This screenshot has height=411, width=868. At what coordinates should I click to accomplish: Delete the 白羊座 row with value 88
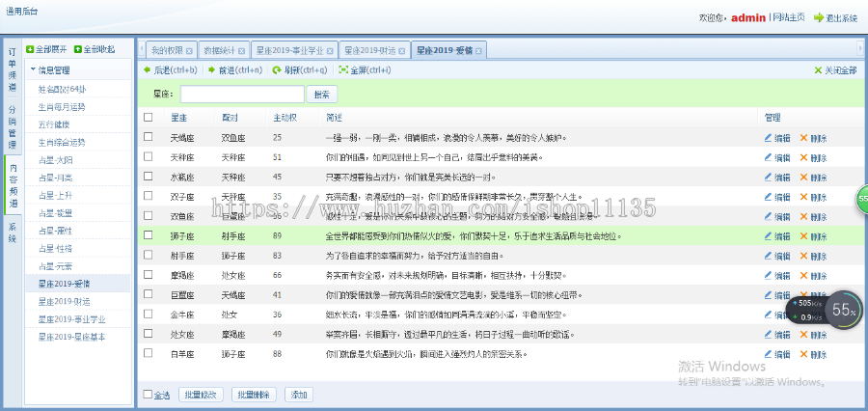(813, 354)
